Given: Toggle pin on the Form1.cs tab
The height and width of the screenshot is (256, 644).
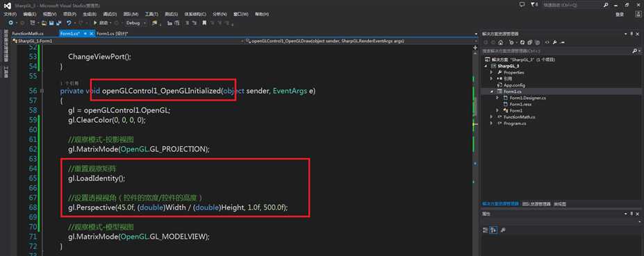Looking at the screenshot, I should click(85, 33).
